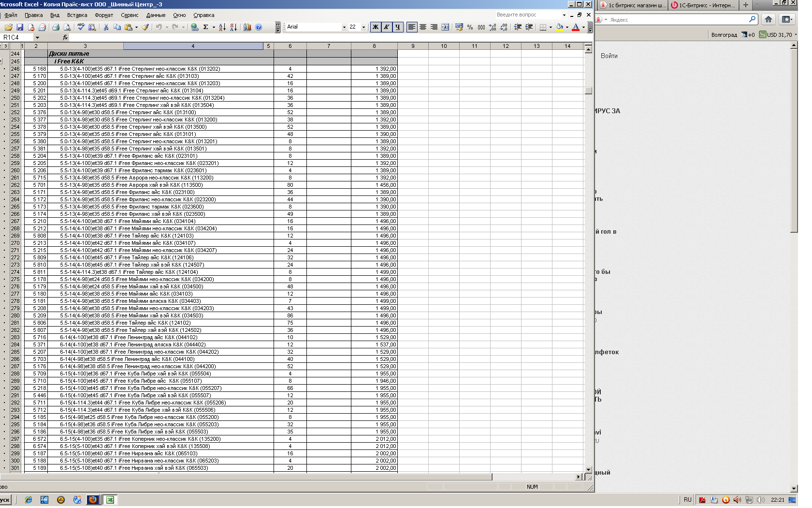
Task: Expand standard toolbar options chevron
Action: (278, 27)
